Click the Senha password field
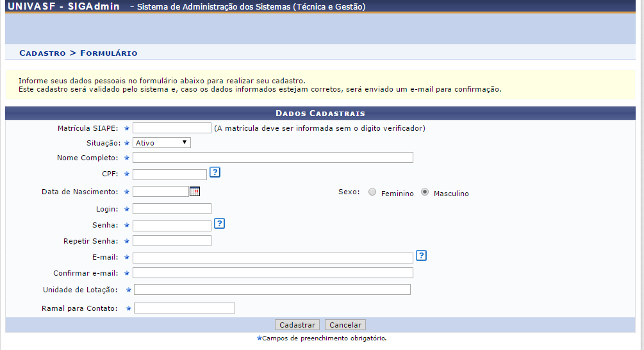 click(172, 226)
